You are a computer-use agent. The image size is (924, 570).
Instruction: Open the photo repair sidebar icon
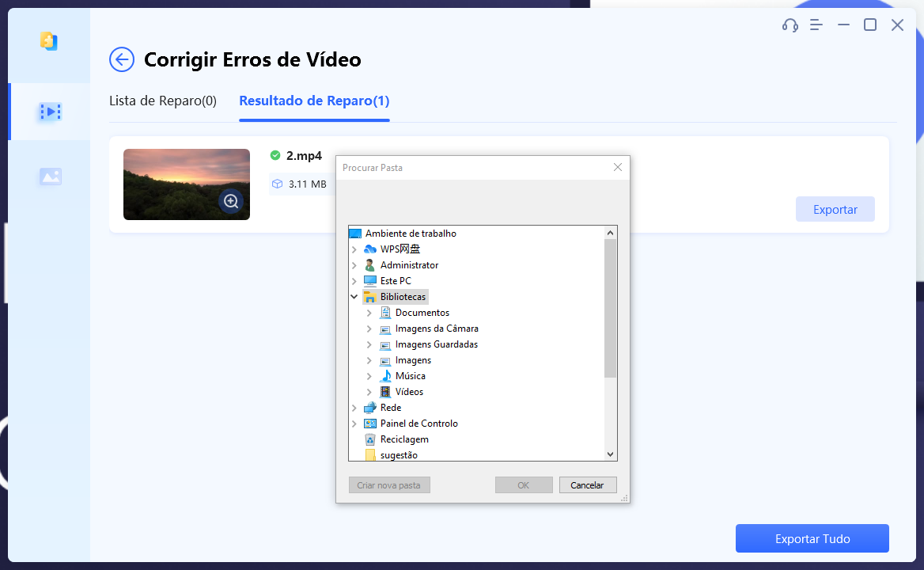pos(50,176)
